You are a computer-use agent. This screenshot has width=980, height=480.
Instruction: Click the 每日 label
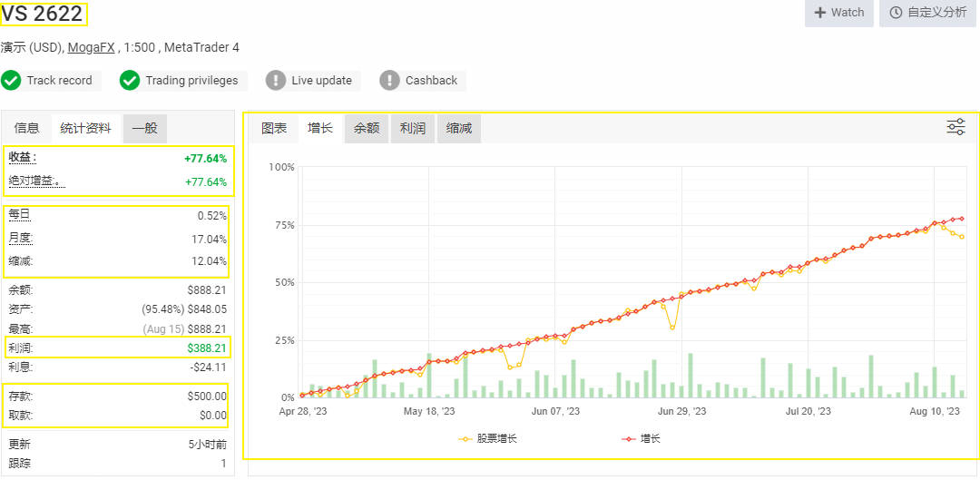point(19,216)
